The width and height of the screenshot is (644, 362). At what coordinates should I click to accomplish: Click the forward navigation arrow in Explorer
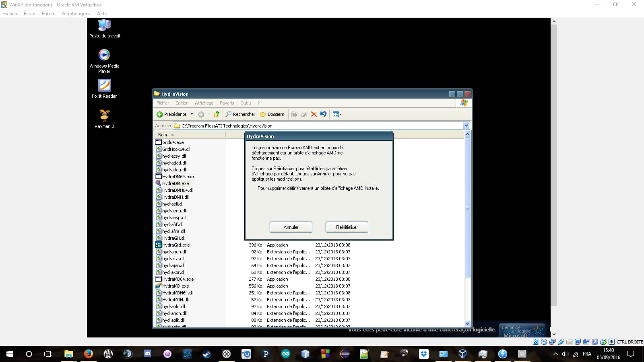pyautogui.click(x=201, y=114)
